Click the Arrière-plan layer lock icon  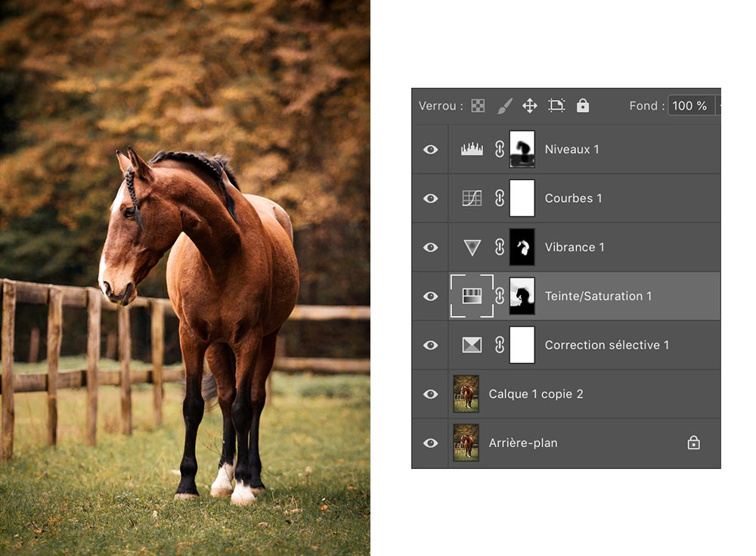[x=694, y=443]
